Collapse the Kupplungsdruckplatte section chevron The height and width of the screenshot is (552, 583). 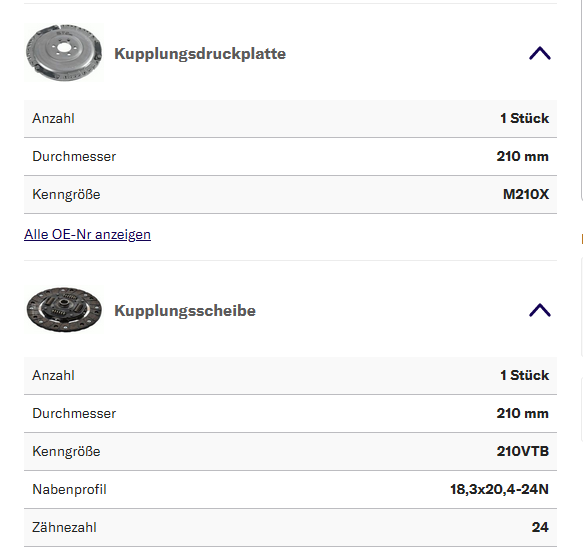click(x=539, y=53)
